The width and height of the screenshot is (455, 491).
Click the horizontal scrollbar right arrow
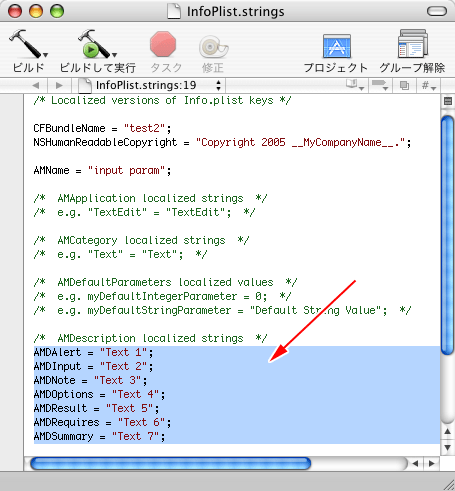[x=432, y=463]
